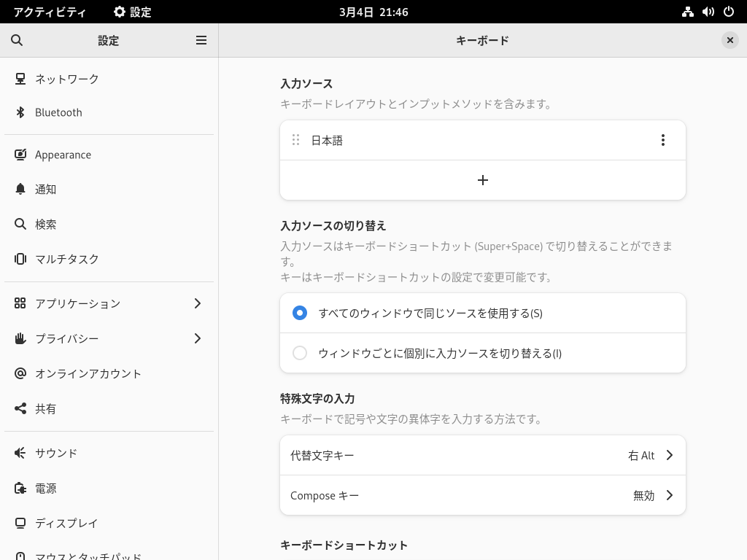Open 検索 settings in sidebar
This screenshot has height=560, width=747.
[x=109, y=224]
